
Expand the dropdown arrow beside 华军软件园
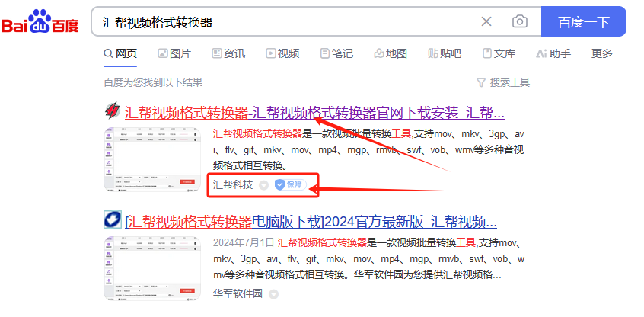pyautogui.click(x=273, y=294)
